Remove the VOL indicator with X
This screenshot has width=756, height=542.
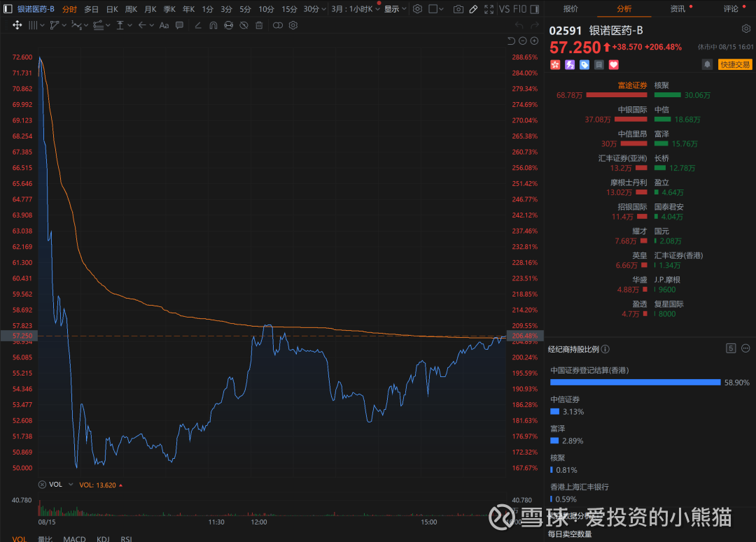coord(43,485)
